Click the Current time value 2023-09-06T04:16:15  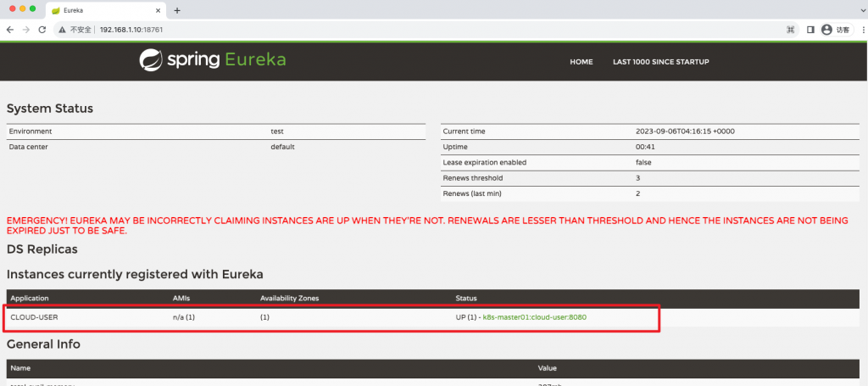(x=685, y=131)
